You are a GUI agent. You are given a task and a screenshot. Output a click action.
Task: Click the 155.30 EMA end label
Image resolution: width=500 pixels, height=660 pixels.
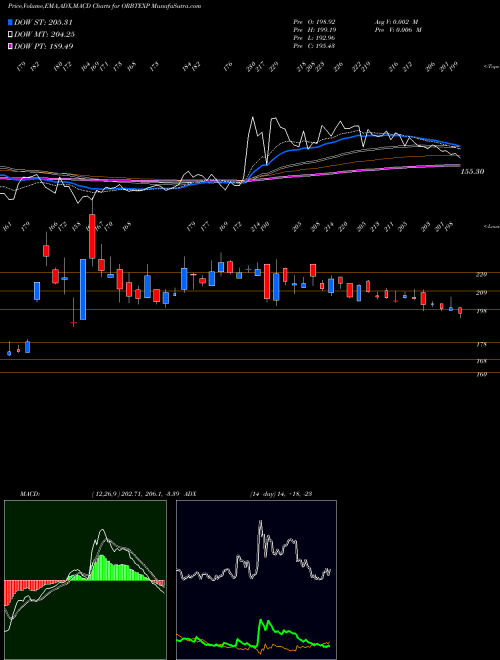coord(472,172)
